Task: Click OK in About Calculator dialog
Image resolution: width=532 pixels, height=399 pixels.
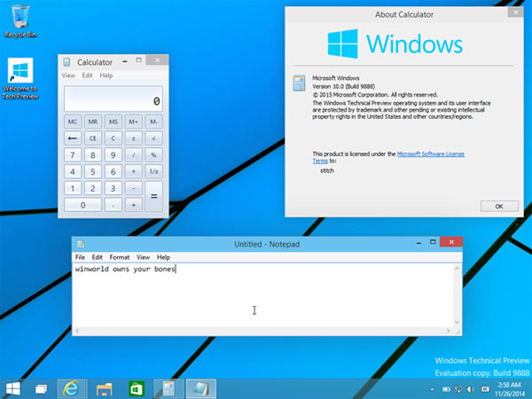Action: [x=499, y=206]
